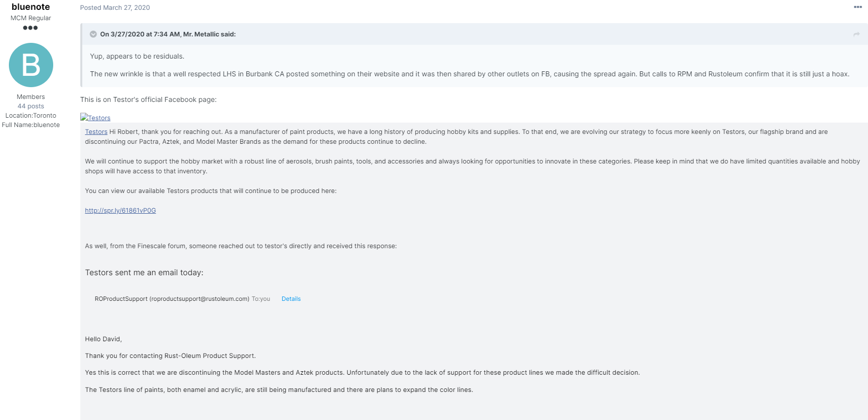Open bluenote username profile link
Screen dimensions: 868x420
click(x=31, y=7)
